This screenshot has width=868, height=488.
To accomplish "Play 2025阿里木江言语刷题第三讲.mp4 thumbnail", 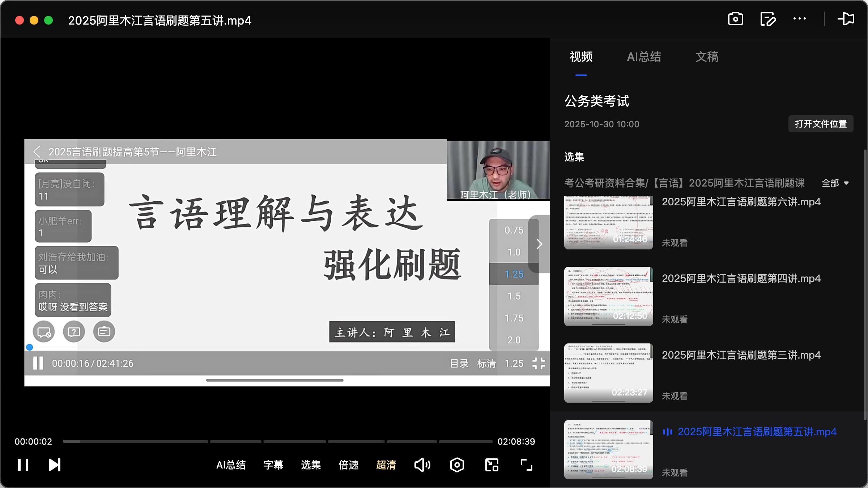I will (608, 373).
